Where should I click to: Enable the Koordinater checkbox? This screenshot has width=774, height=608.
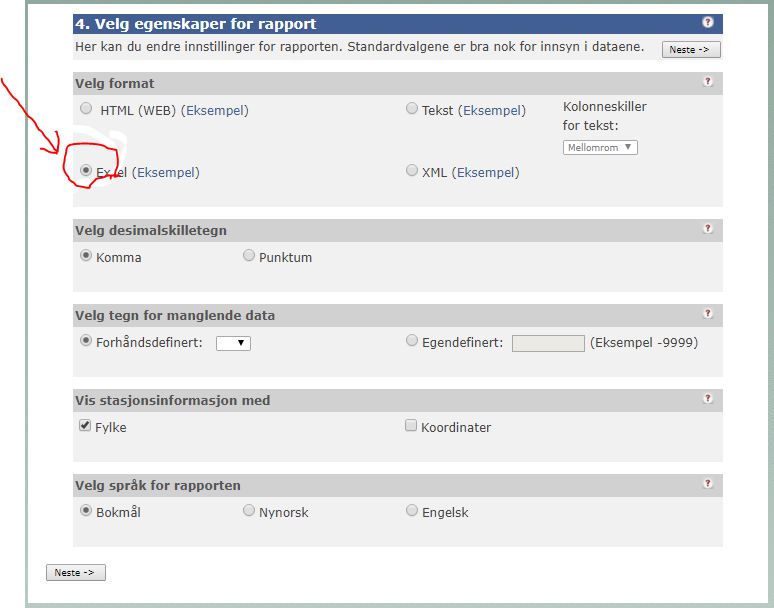[411, 425]
